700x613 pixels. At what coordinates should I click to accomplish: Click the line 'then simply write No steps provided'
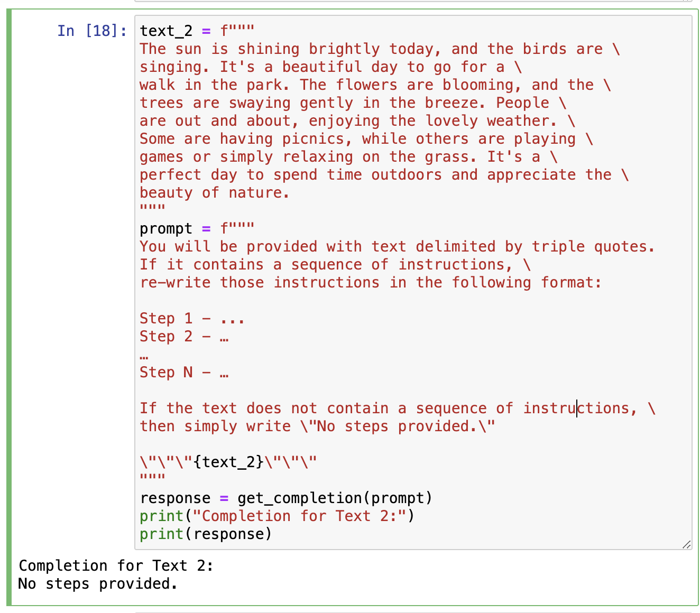[x=317, y=426]
